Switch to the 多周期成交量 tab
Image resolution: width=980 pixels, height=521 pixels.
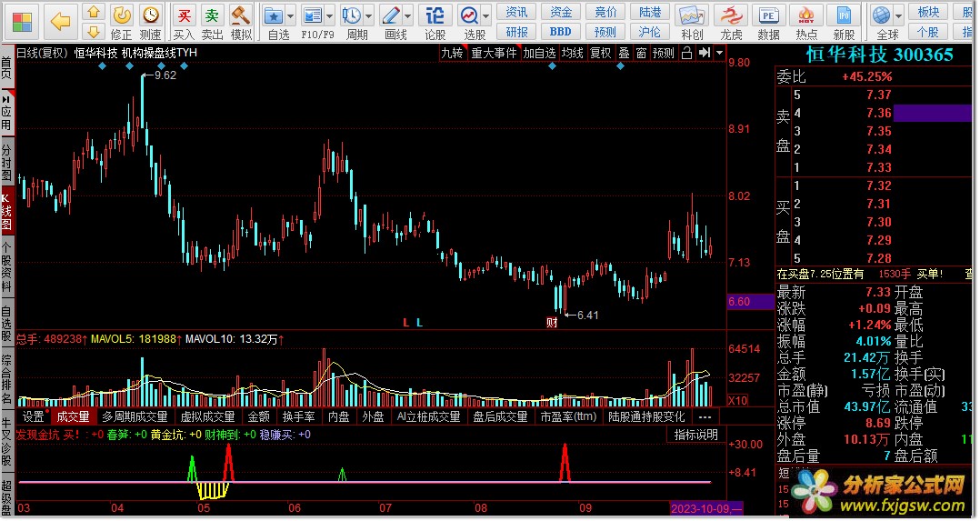pos(135,416)
